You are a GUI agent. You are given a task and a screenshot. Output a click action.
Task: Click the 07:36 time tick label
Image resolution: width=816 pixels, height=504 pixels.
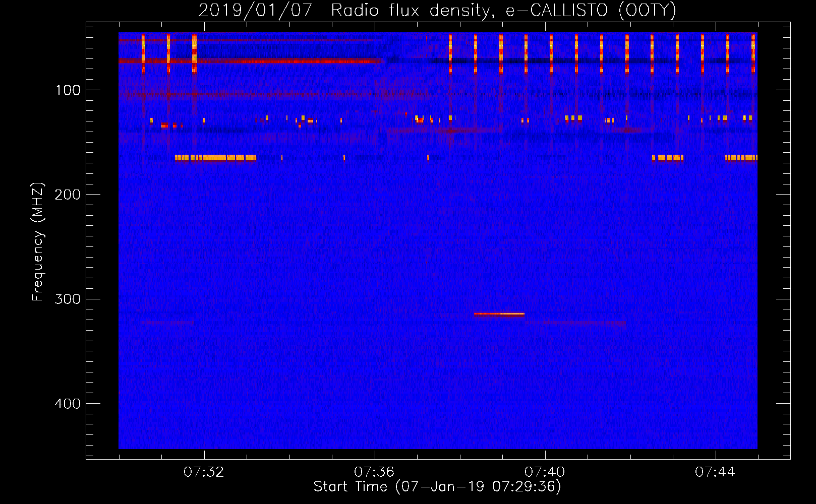click(x=374, y=472)
